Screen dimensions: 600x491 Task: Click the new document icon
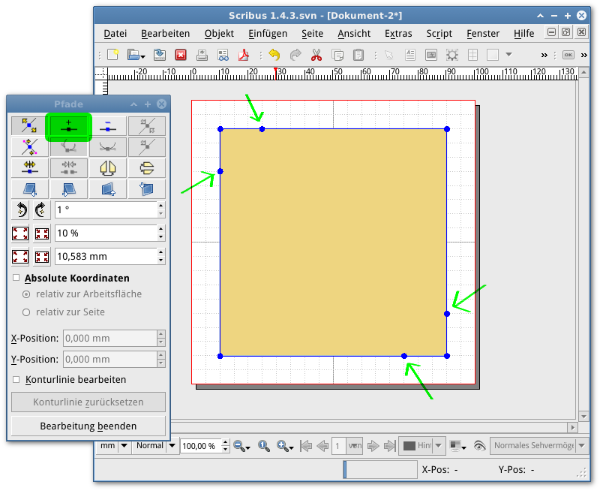[x=112, y=55]
